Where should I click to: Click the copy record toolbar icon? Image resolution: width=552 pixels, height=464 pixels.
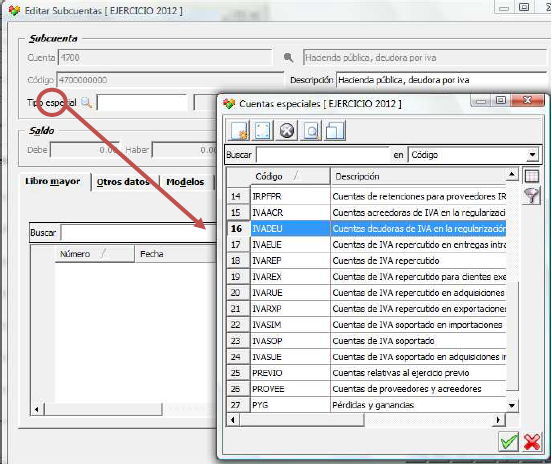[x=335, y=131]
